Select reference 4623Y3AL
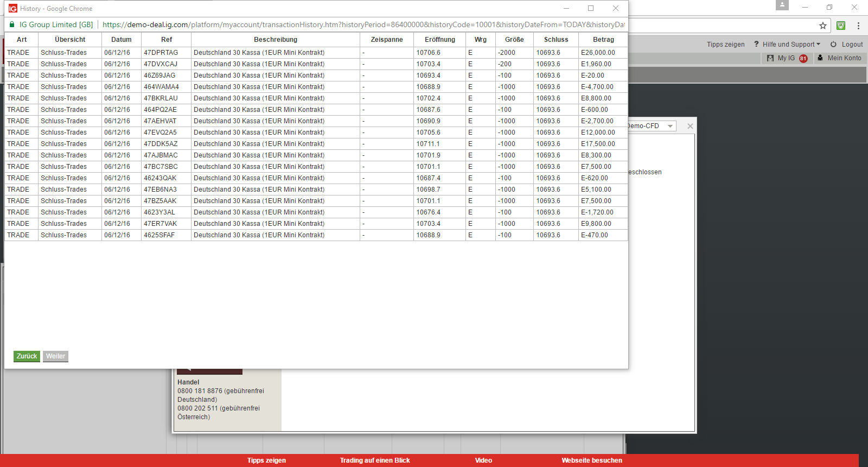 click(x=159, y=212)
